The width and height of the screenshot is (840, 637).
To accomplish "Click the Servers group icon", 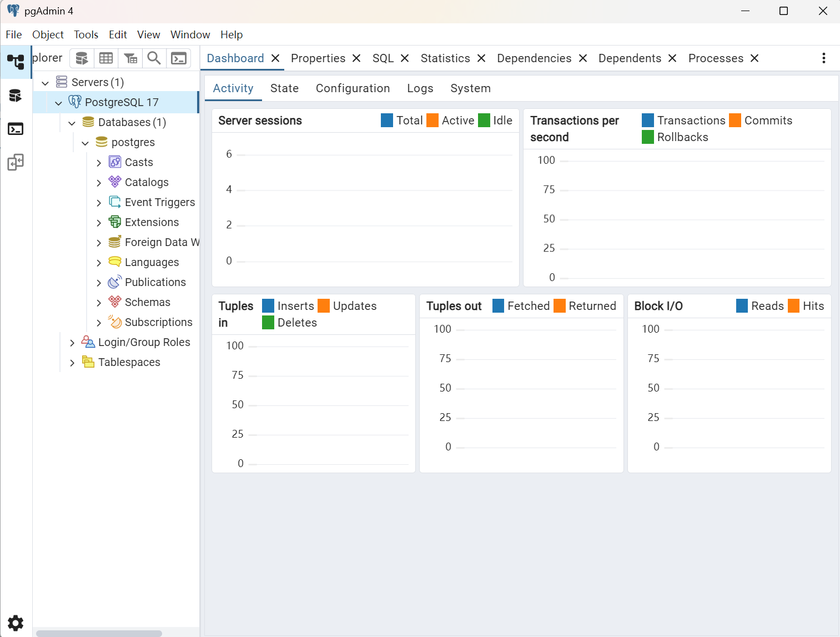I will click(62, 82).
